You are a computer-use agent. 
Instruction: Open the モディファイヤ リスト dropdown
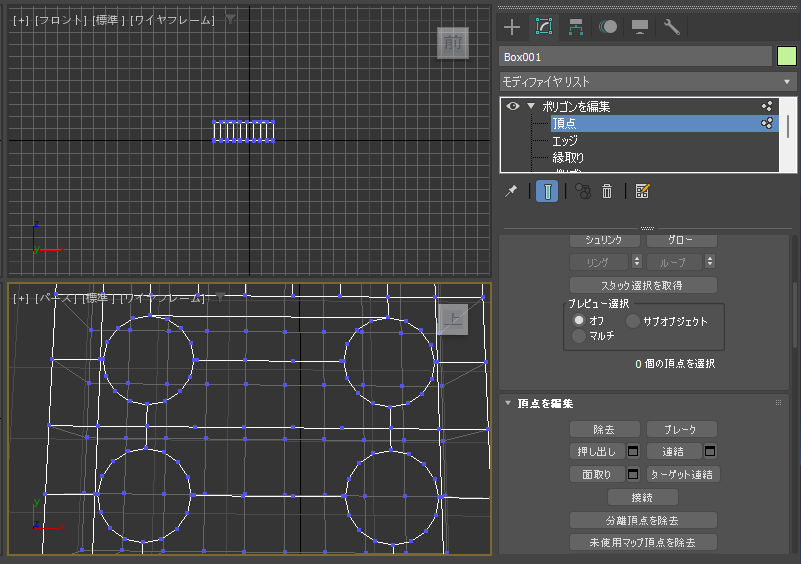pyautogui.click(x=648, y=82)
